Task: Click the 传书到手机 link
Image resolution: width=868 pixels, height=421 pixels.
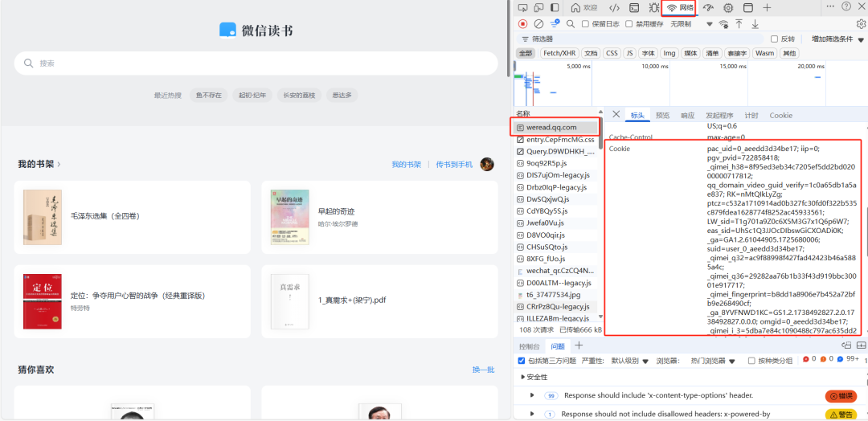Action: [454, 165]
